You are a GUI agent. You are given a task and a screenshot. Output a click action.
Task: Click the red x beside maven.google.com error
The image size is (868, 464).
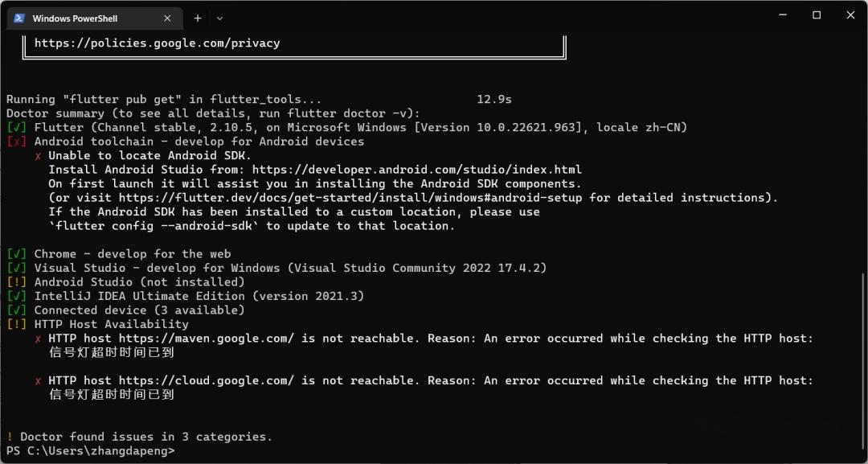(x=37, y=338)
